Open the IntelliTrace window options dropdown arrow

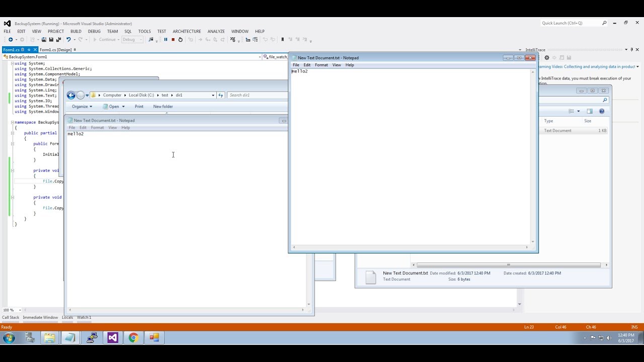click(x=626, y=50)
